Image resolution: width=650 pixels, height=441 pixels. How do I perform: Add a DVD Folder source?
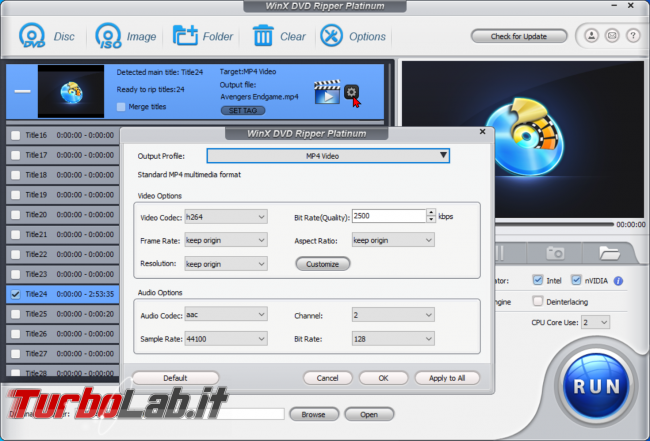pos(203,36)
